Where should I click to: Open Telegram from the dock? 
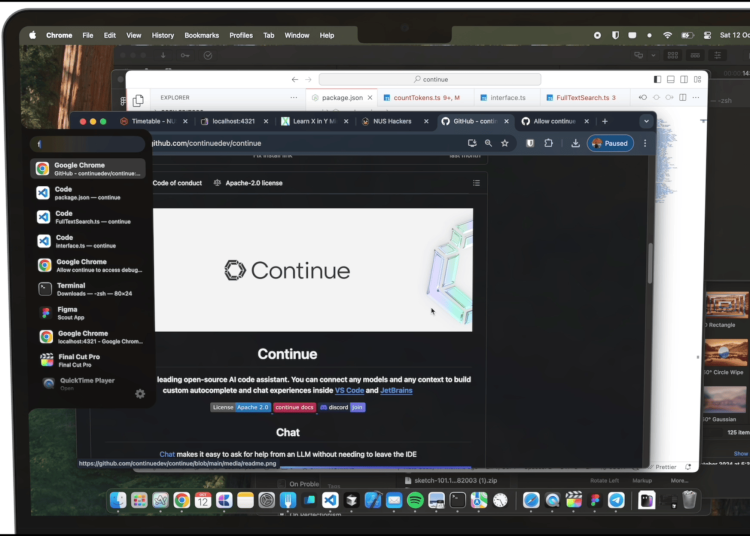[x=616, y=499]
